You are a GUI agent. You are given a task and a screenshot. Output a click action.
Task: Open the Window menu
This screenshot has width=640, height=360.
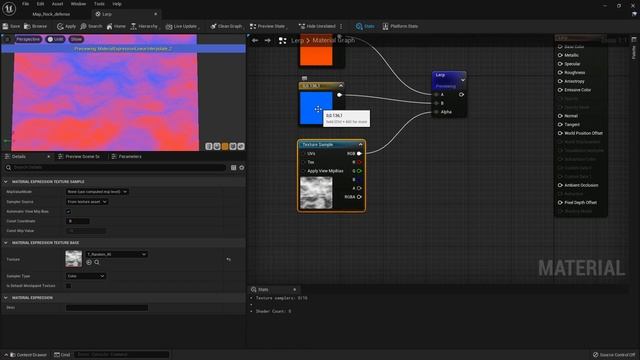click(78, 4)
